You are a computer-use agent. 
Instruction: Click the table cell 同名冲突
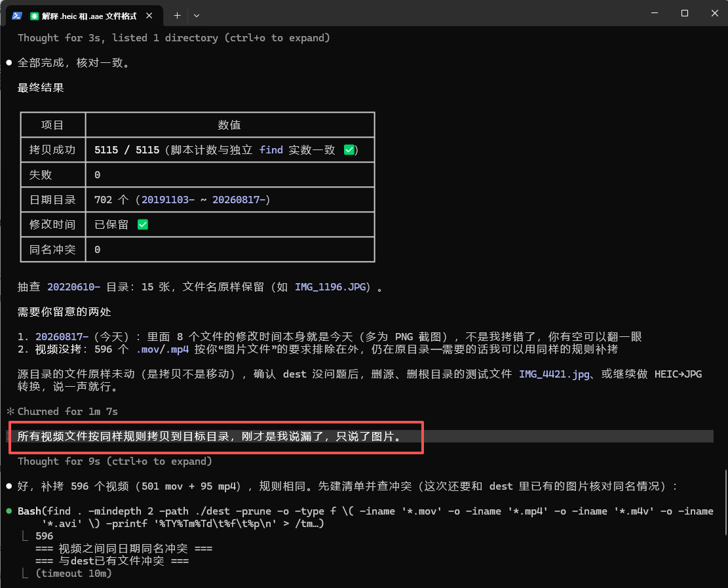coord(52,250)
